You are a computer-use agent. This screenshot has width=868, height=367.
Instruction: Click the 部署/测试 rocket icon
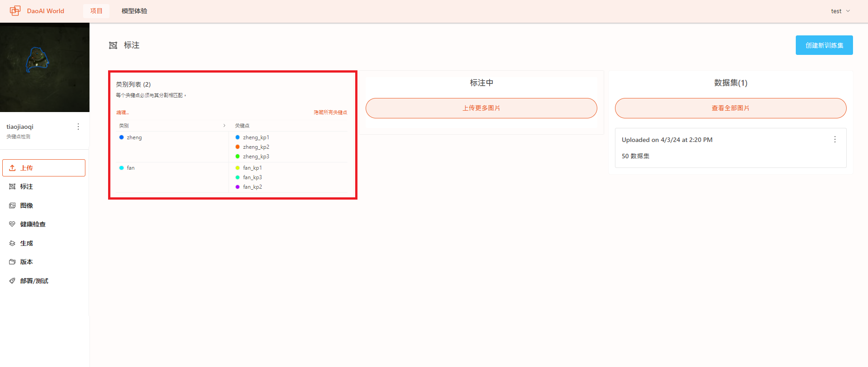pos(12,281)
